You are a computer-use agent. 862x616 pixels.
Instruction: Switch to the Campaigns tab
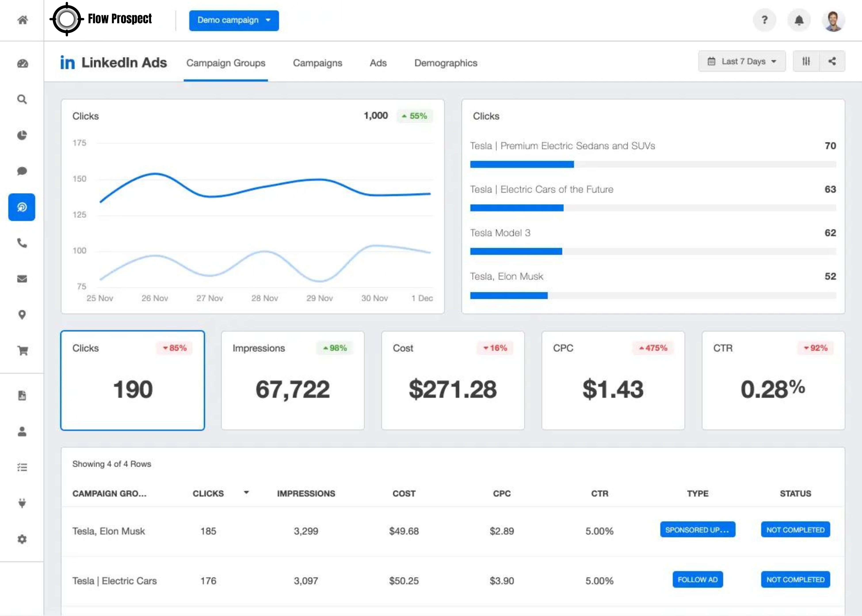(x=317, y=63)
